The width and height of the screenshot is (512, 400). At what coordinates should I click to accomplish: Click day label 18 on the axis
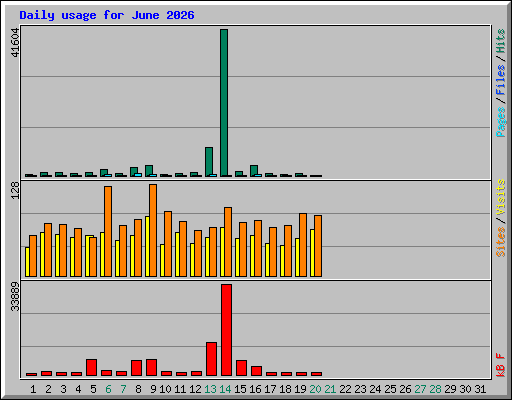pyautogui.click(x=285, y=389)
